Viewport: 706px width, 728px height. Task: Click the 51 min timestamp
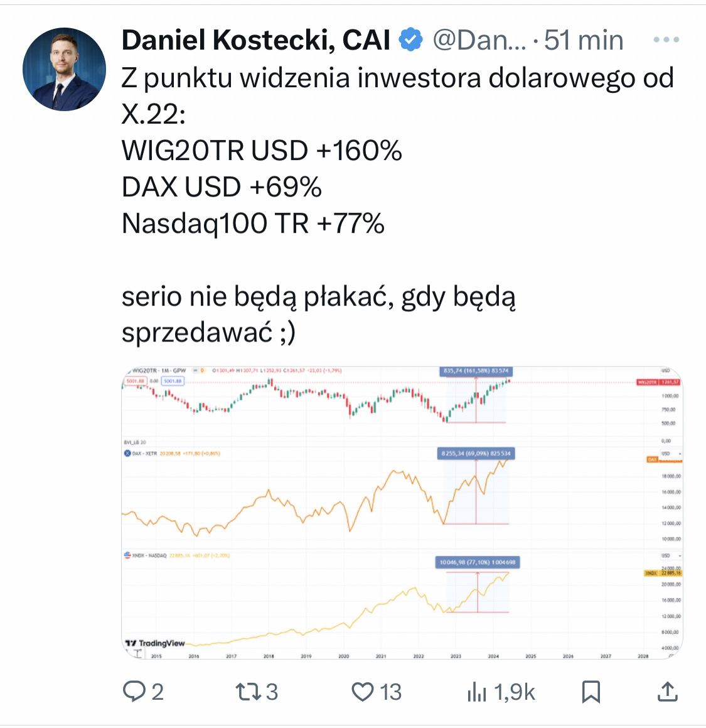[584, 40]
